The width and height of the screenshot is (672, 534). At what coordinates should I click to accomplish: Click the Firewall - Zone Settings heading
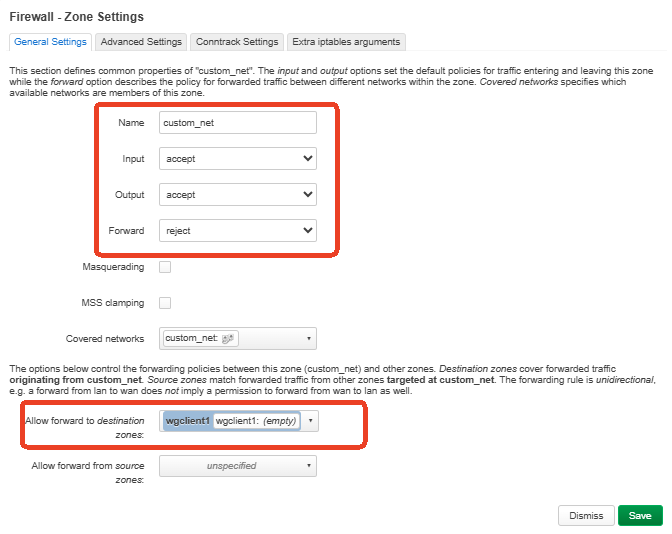click(77, 17)
